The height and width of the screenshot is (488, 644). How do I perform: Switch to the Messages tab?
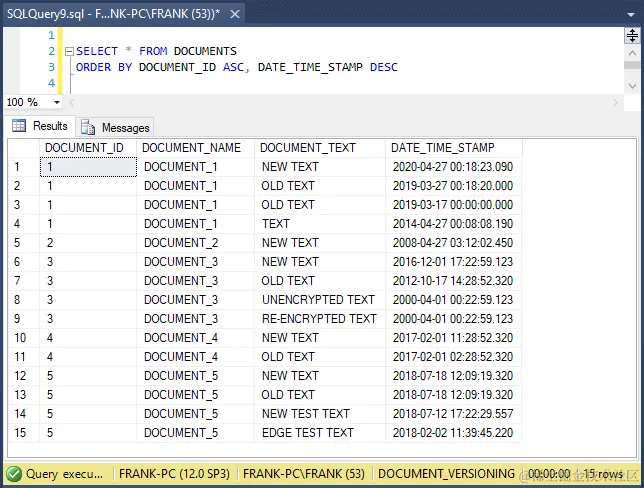tap(115, 127)
